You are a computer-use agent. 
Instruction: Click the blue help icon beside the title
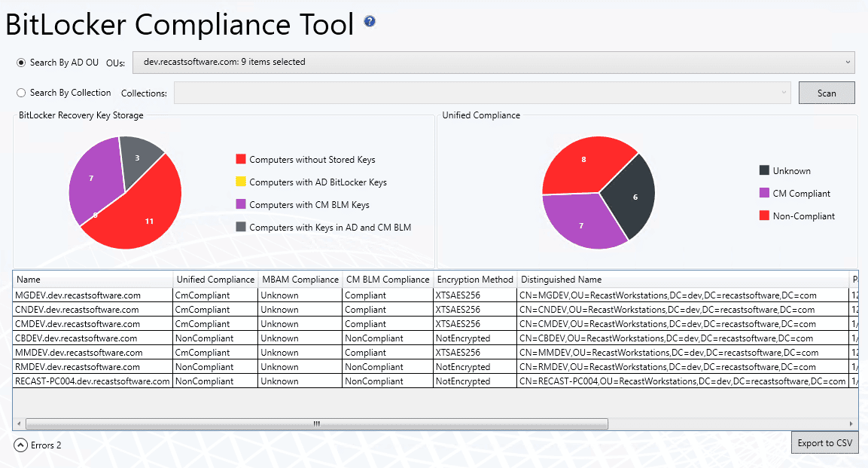click(369, 22)
